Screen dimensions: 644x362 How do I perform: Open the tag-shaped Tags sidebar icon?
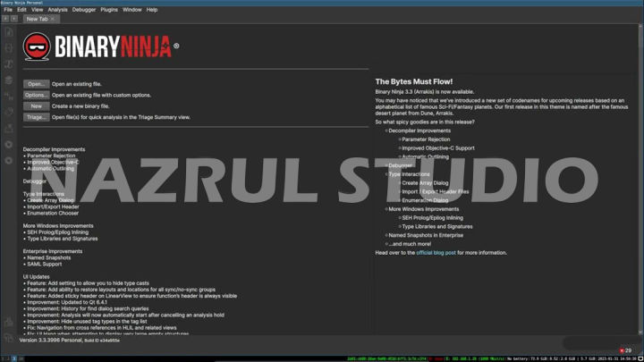[9, 112]
